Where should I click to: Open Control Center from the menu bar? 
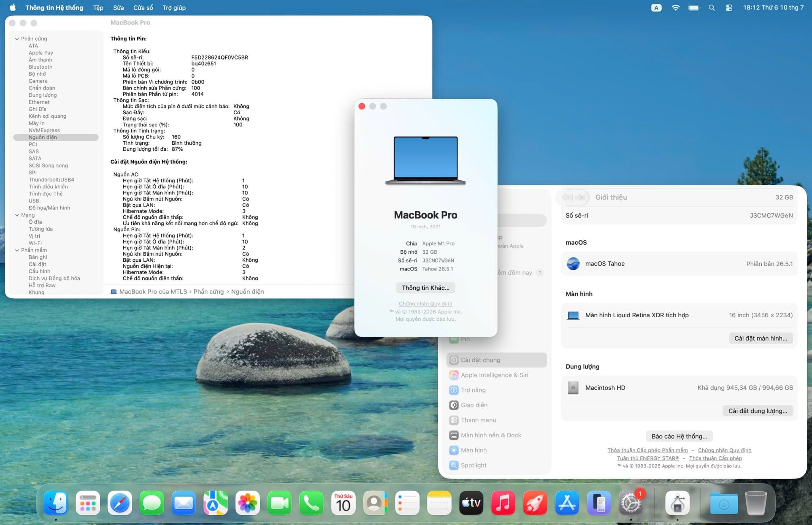pos(729,8)
